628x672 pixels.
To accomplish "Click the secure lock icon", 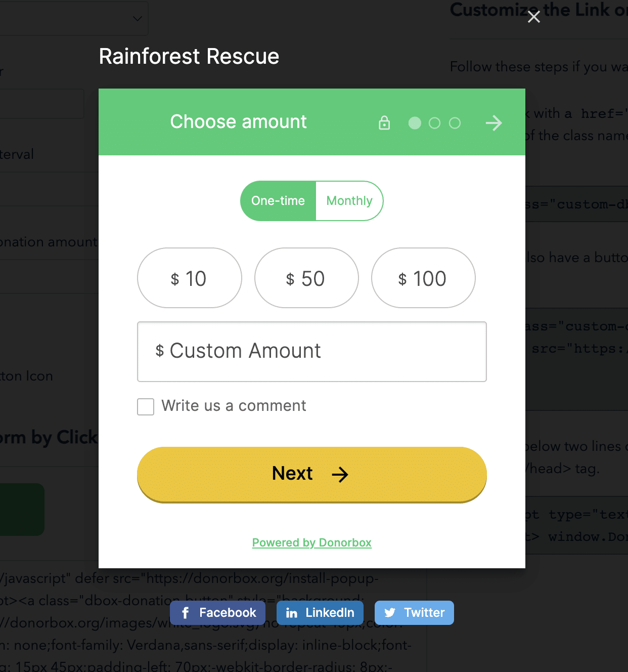I will click(x=384, y=123).
